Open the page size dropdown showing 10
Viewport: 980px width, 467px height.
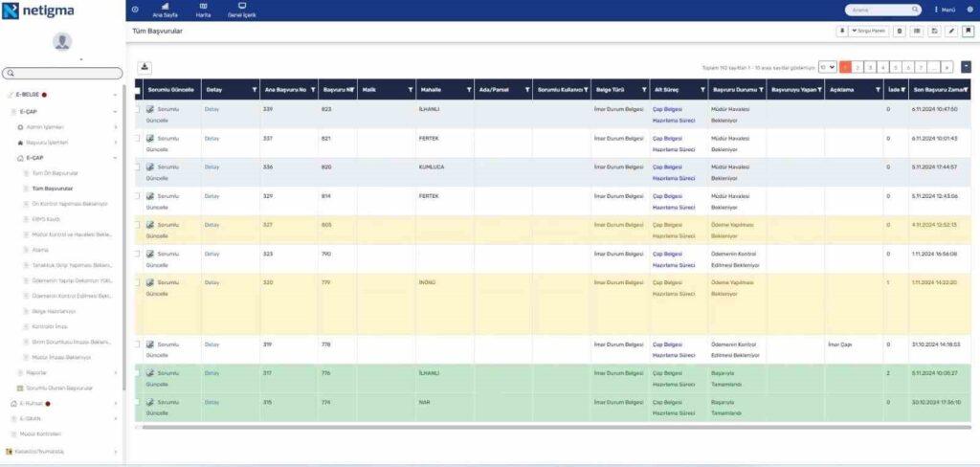[x=827, y=67]
